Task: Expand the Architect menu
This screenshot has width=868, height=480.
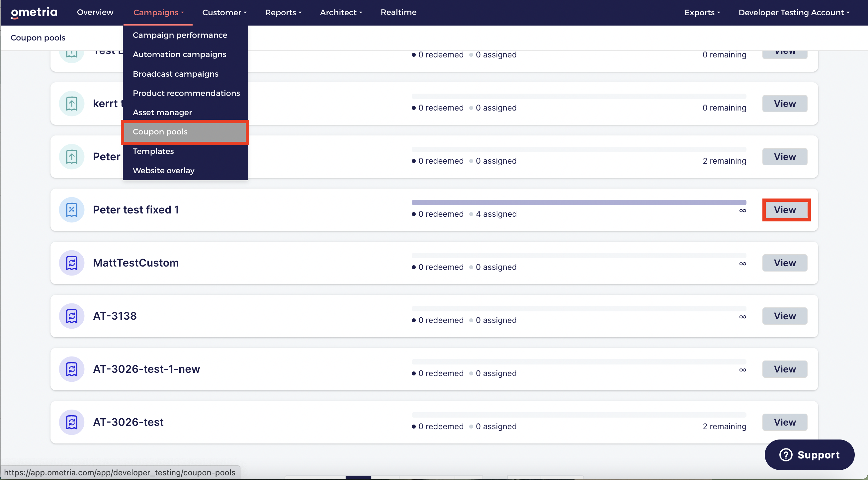Action: pyautogui.click(x=341, y=13)
